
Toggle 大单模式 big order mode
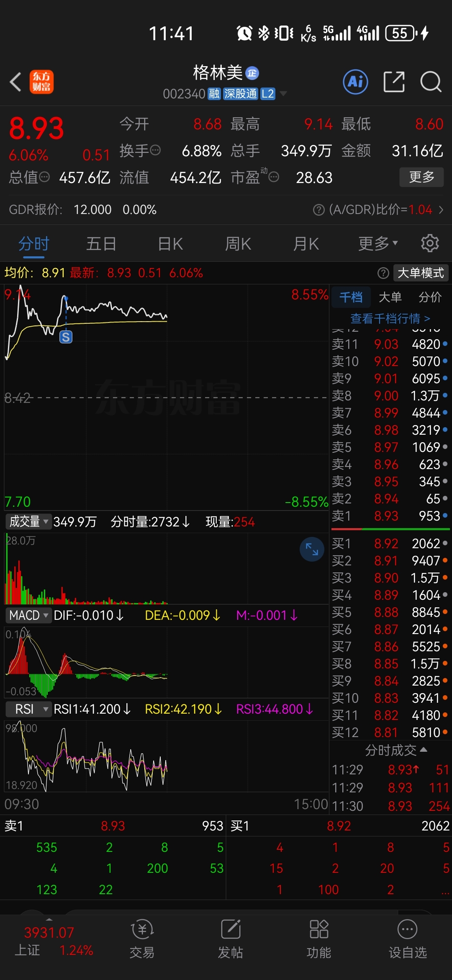tap(421, 273)
